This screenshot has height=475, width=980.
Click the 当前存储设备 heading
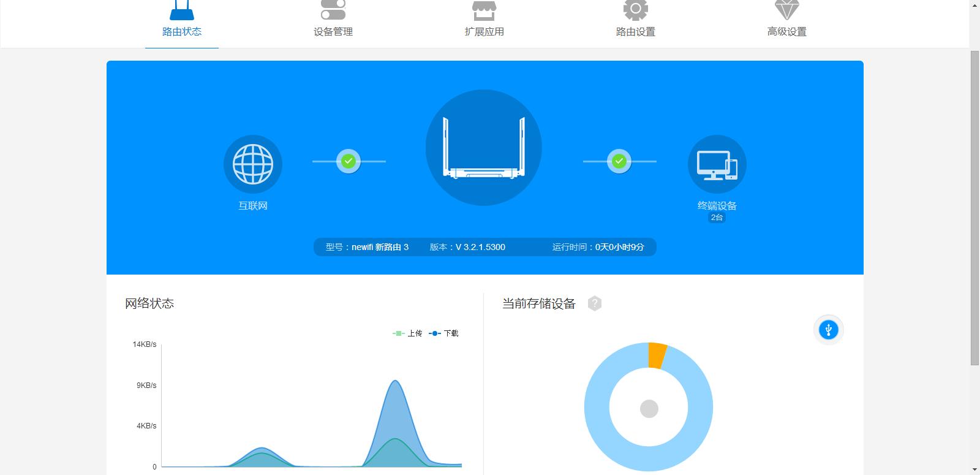(539, 303)
